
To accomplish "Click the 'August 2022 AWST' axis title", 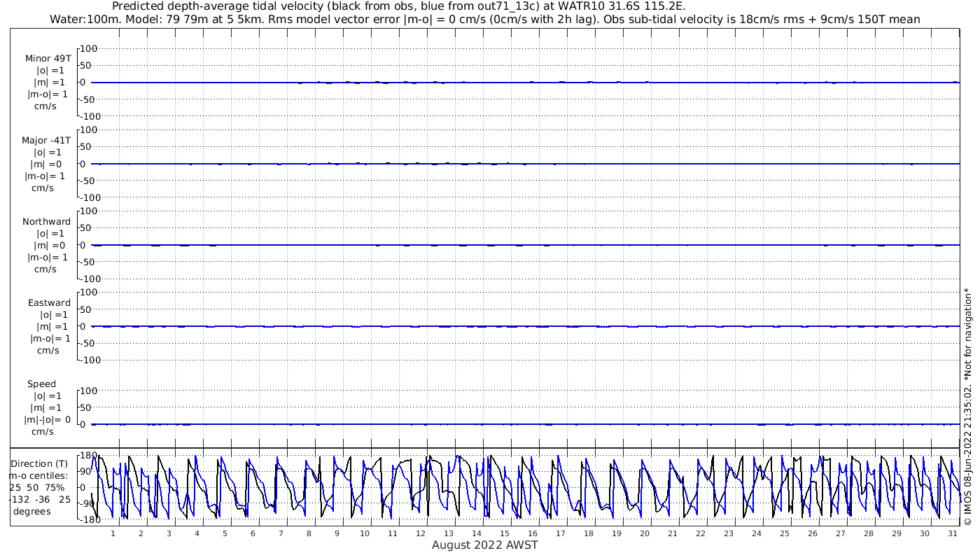I will click(x=484, y=545).
